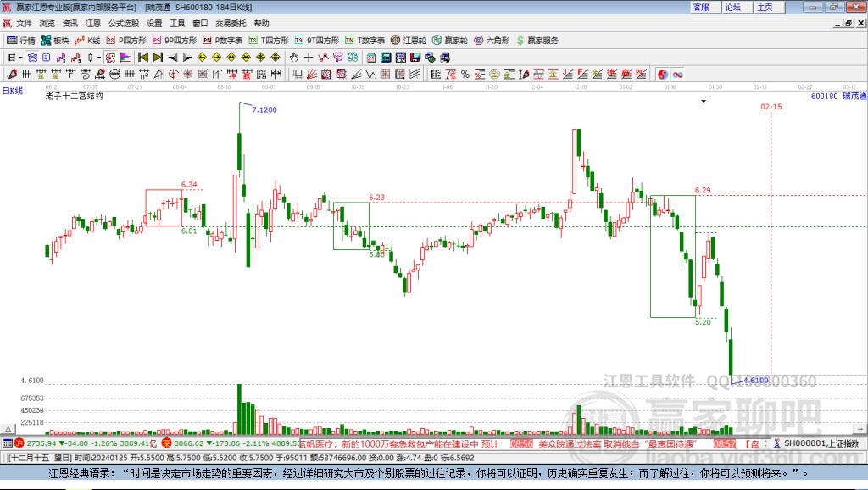Select the 7.1200 high price label
The height and width of the screenshot is (490, 868).
(x=264, y=109)
